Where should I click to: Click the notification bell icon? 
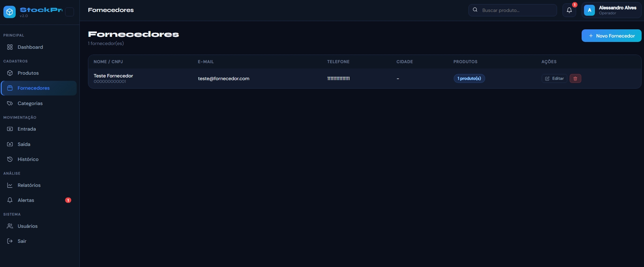[569, 10]
